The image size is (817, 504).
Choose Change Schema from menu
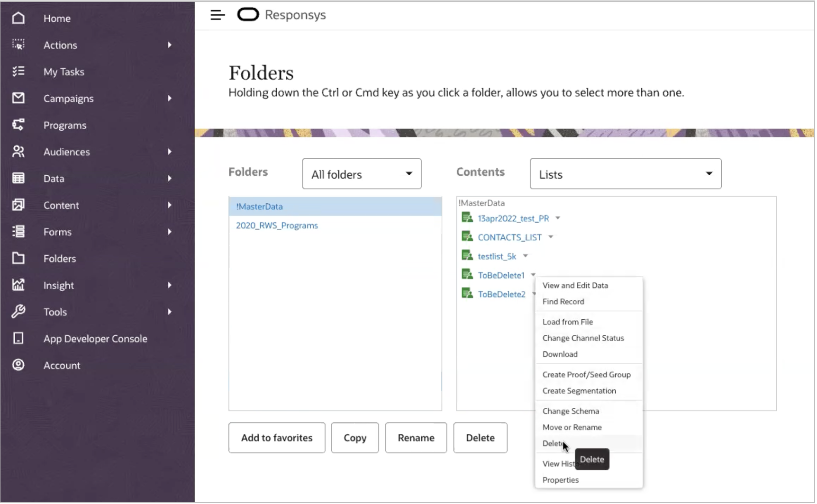point(571,411)
